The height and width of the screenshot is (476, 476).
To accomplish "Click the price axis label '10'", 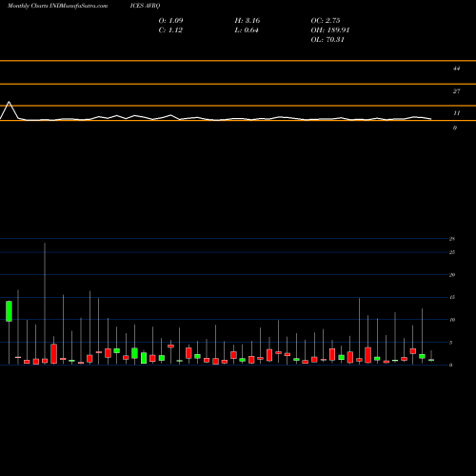I will tap(452, 320).
